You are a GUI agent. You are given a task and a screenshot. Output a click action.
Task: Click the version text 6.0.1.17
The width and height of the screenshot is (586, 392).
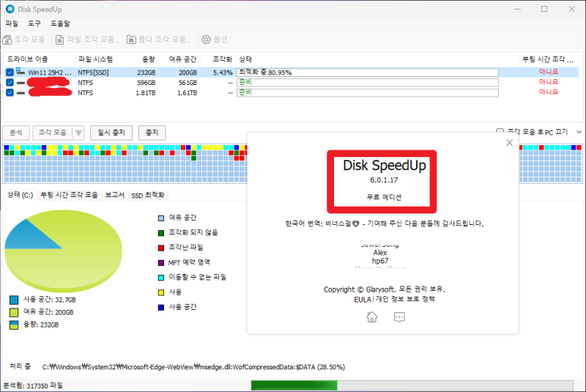pos(384,180)
